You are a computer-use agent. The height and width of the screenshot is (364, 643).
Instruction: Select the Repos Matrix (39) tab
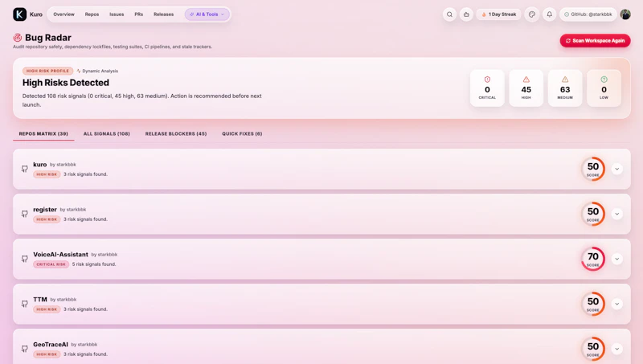click(x=43, y=133)
